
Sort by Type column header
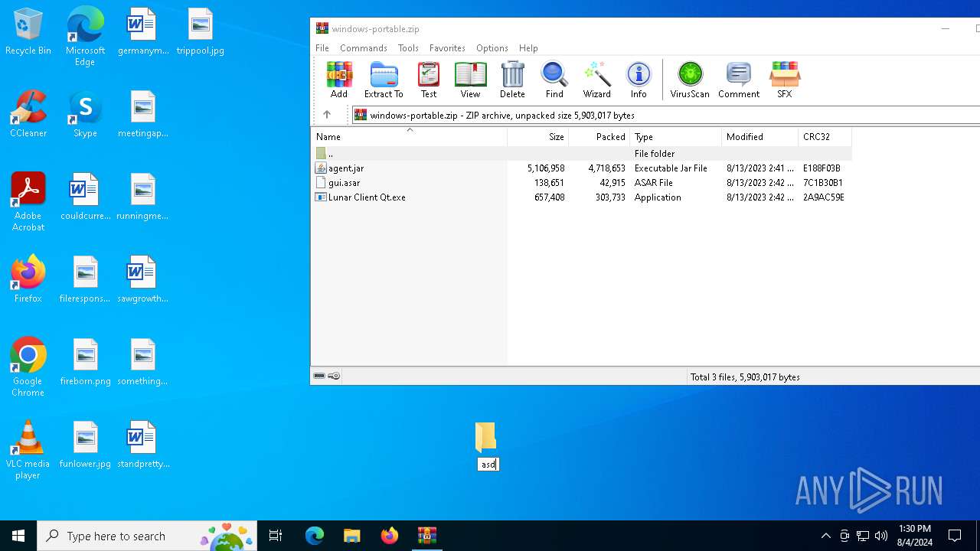coord(675,137)
